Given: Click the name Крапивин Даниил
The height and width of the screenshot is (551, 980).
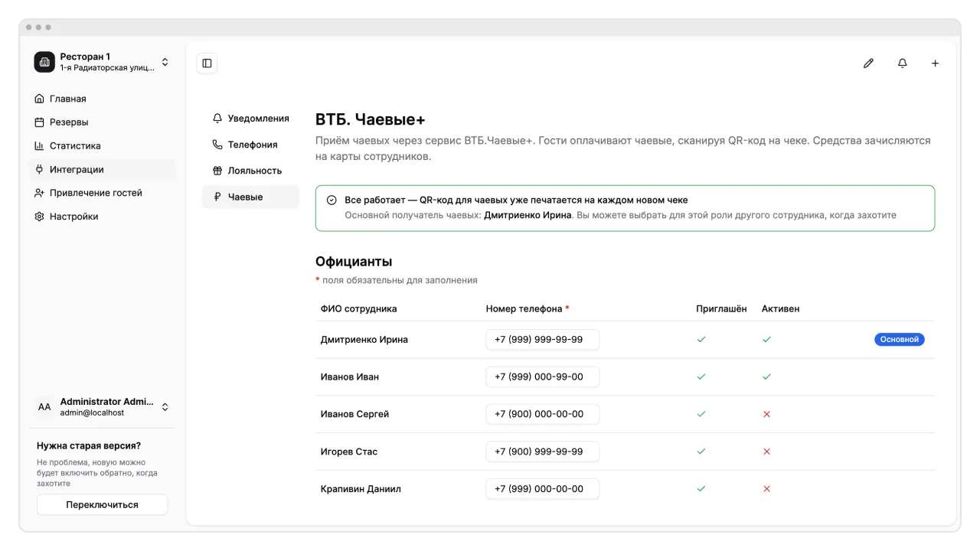Looking at the screenshot, I should tap(361, 489).
